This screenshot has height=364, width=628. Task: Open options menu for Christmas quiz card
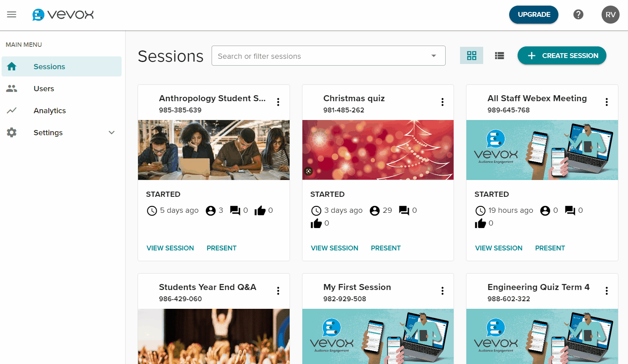(442, 102)
